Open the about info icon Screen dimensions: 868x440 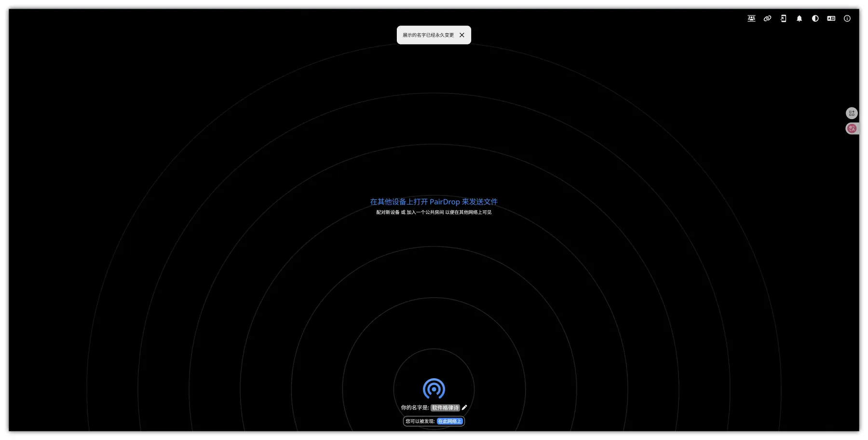pyautogui.click(x=847, y=18)
